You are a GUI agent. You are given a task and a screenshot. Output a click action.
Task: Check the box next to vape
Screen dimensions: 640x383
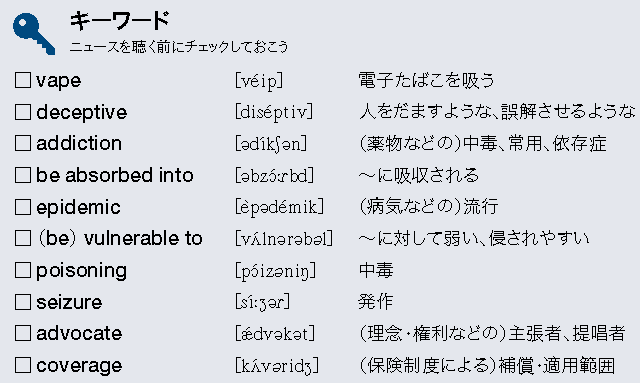(23, 80)
